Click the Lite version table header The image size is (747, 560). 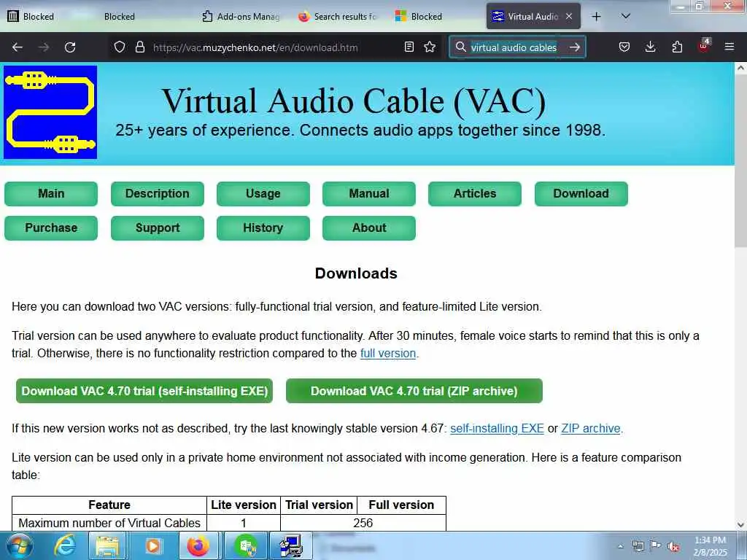244,505
